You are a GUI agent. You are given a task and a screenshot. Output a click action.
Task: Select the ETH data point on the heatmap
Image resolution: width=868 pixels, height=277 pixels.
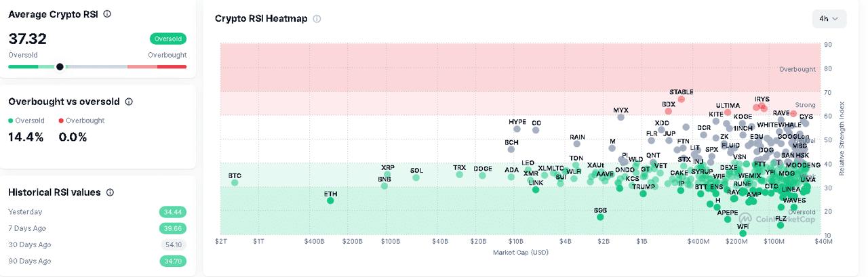[330, 200]
